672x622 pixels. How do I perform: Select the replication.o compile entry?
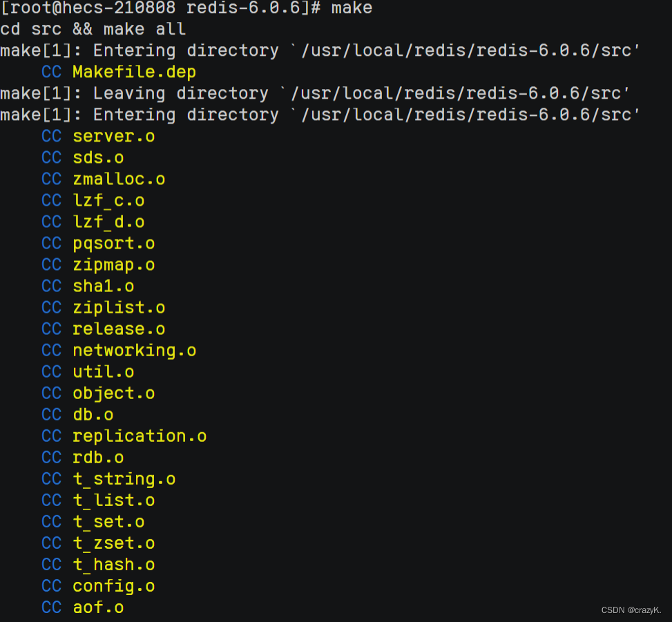point(140,436)
